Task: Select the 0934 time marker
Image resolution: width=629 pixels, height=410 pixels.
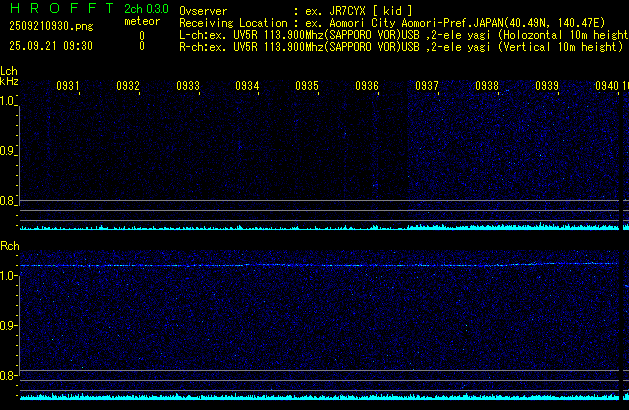Action: pos(248,87)
